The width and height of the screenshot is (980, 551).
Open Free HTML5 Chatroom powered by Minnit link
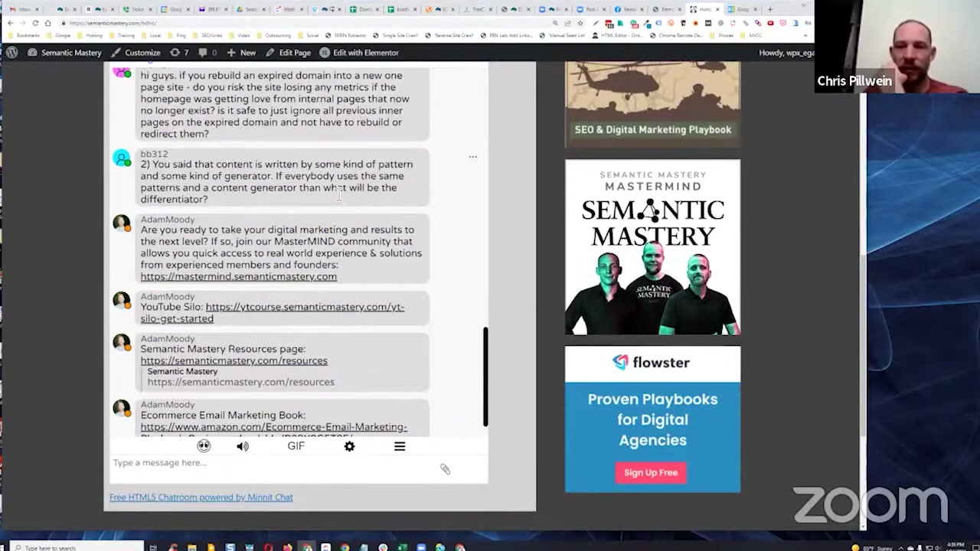click(201, 497)
